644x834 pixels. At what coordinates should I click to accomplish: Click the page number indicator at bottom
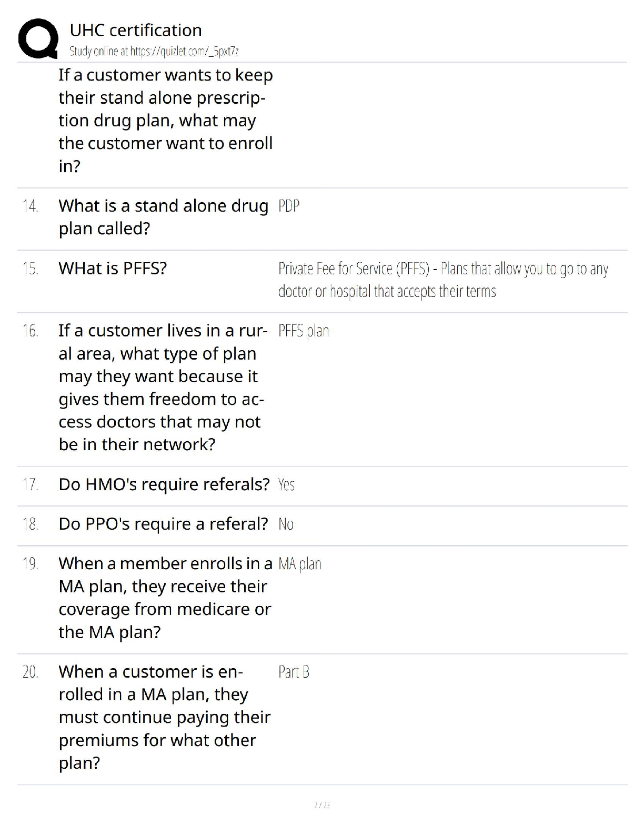point(321,805)
